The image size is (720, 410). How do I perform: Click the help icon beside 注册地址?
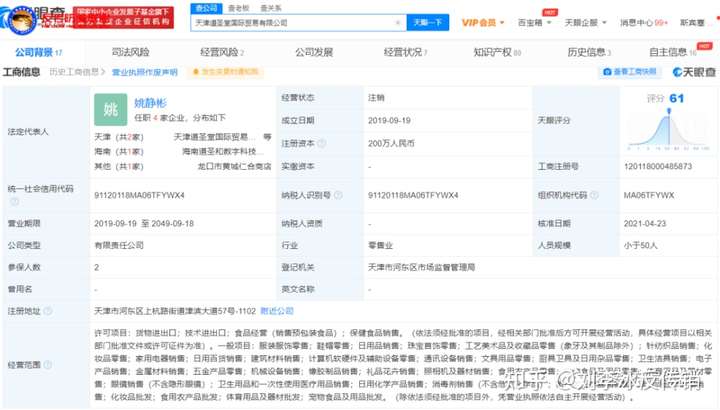click(48, 311)
